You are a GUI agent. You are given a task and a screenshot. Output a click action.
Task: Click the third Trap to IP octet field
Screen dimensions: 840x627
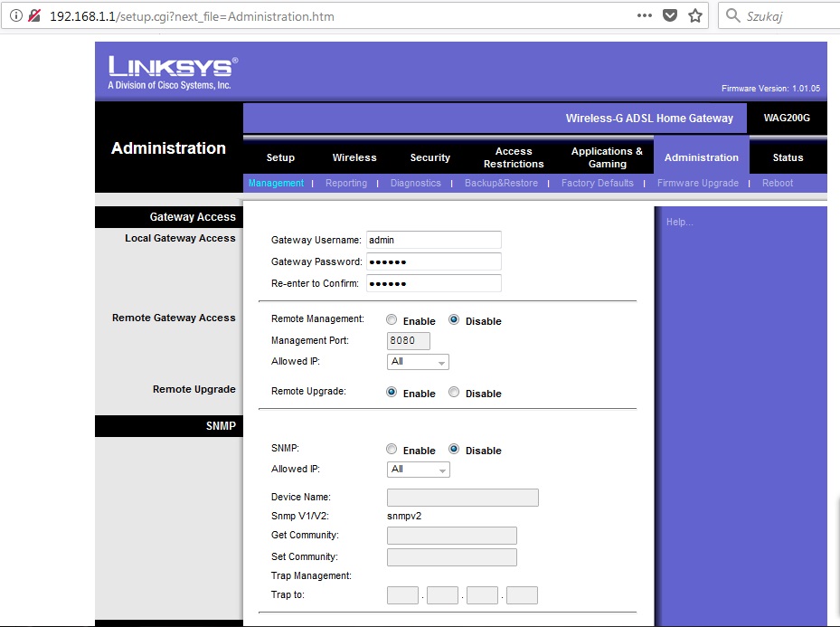coord(482,595)
